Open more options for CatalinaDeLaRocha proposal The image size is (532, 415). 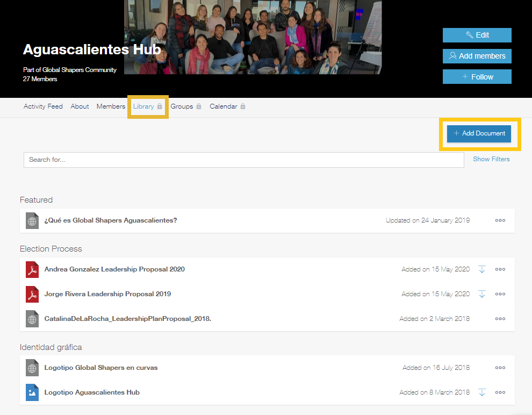[500, 319]
